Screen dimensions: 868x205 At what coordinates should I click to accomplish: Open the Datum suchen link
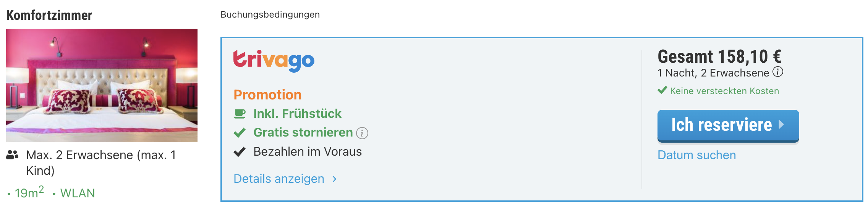pyautogui.click(x=697, y=155)
